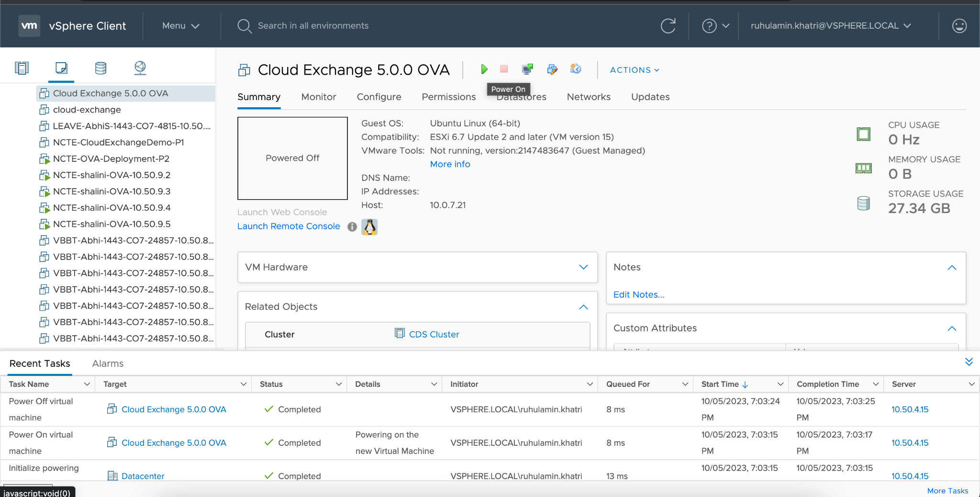Open the Menu dropdown
Screen dimensions: 980x497
coord(180,26)
